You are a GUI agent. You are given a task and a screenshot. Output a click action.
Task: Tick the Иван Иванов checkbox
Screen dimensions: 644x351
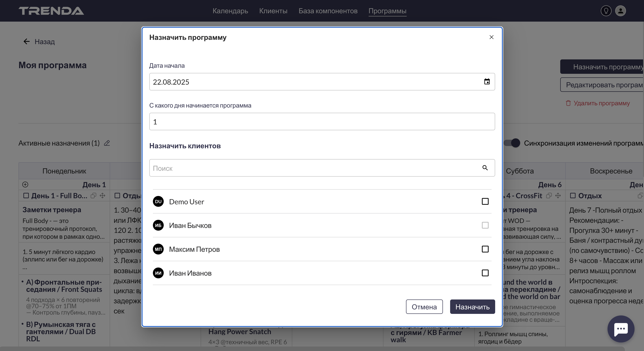(485, 273)
